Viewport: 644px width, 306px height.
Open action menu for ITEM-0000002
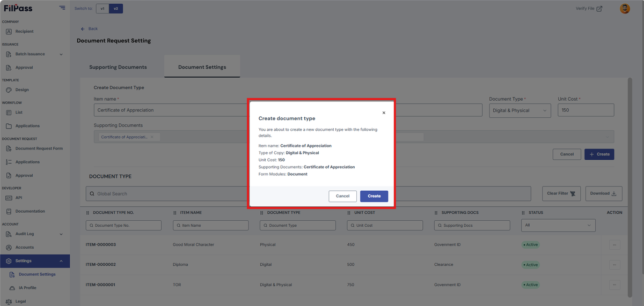[615, 265]
